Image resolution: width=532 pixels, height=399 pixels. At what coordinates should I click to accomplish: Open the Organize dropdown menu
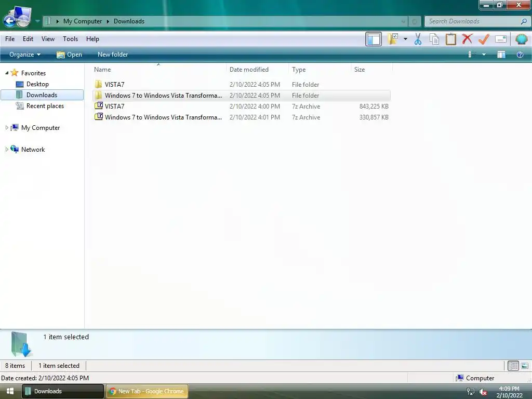25,55
